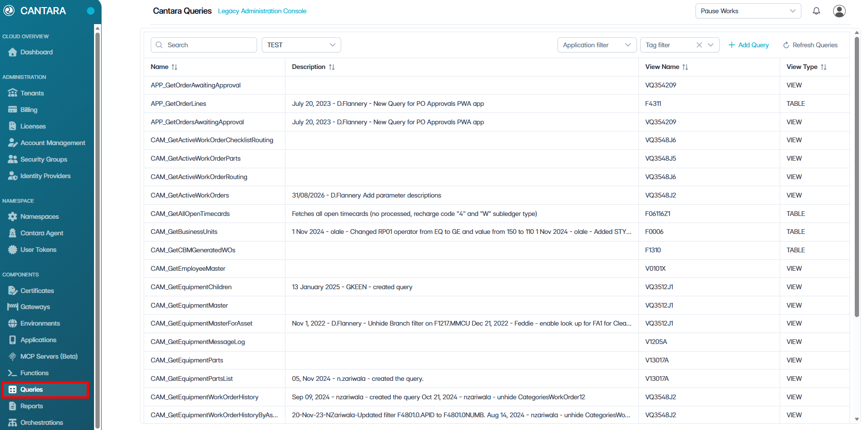
Task: Open the user profile avatar
Action: 839,11
